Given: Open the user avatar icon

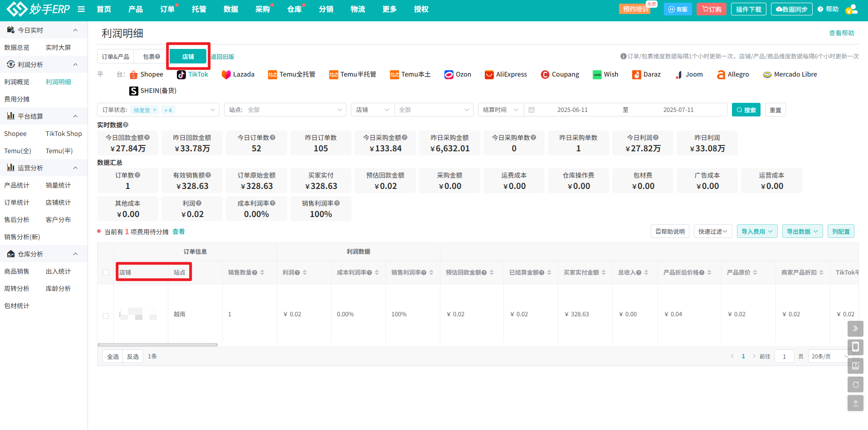Looking at the screenshot, I should (x=852, y=9).
